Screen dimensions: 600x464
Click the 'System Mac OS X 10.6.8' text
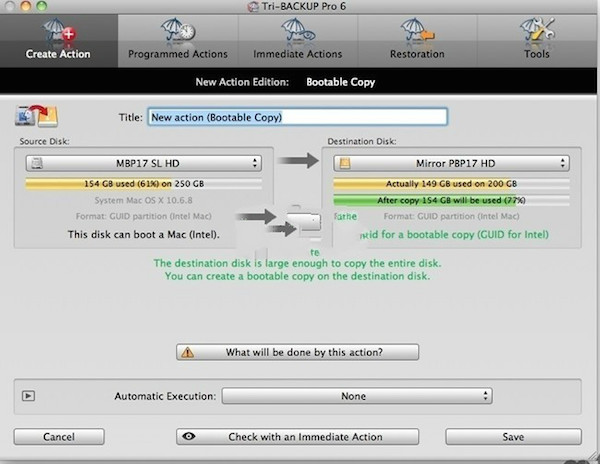(x=143, y=200)
